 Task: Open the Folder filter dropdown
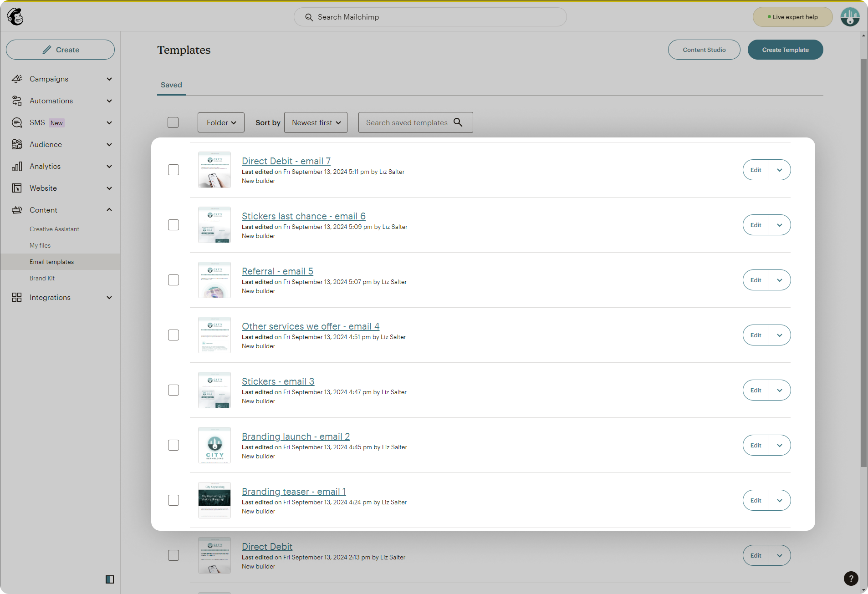point(221,122)
